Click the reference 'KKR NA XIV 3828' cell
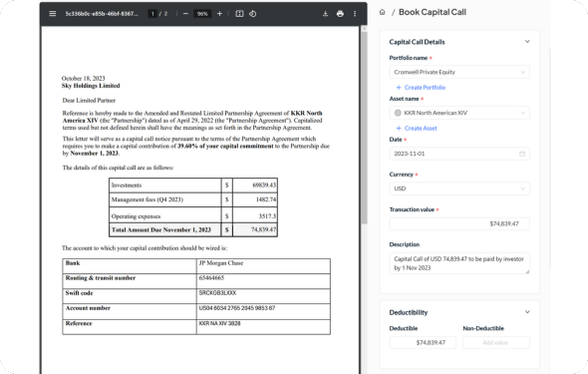This screenshot has height=374, width=588. pos(263,327)
